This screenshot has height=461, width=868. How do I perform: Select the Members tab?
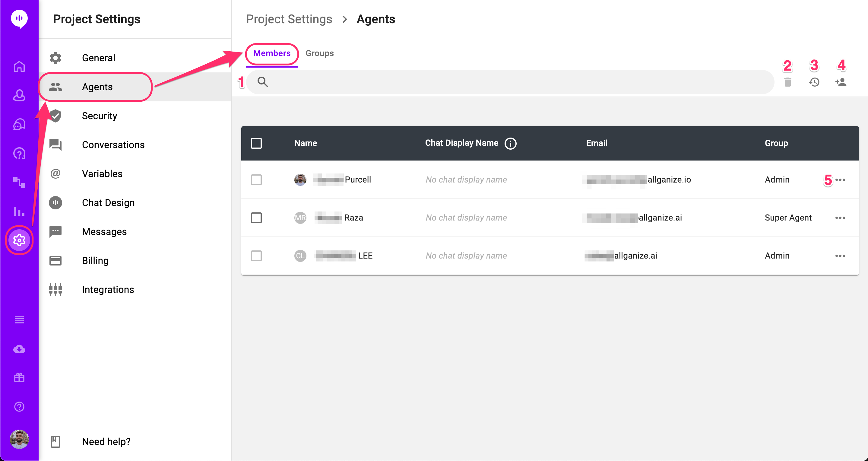[x=271, y=53]
